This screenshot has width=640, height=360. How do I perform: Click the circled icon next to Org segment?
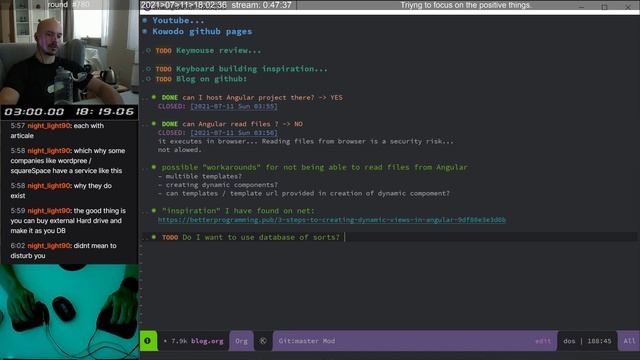click(263, 341)
